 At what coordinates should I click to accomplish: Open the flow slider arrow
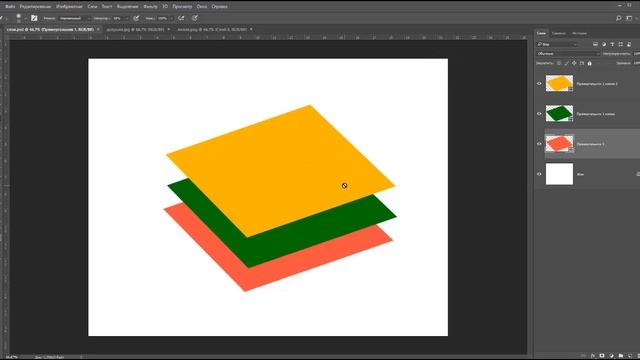[x=172, y=18]
